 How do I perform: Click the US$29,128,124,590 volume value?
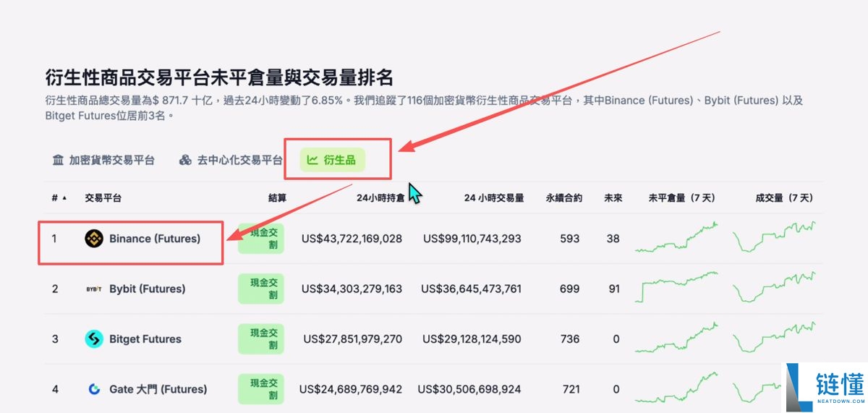point(472,339)
